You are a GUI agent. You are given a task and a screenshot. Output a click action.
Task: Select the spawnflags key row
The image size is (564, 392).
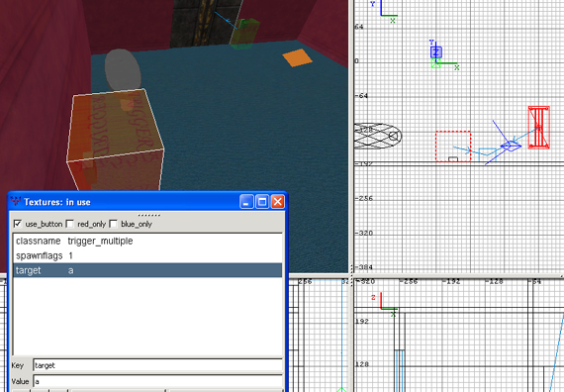(x=147, y=255)
